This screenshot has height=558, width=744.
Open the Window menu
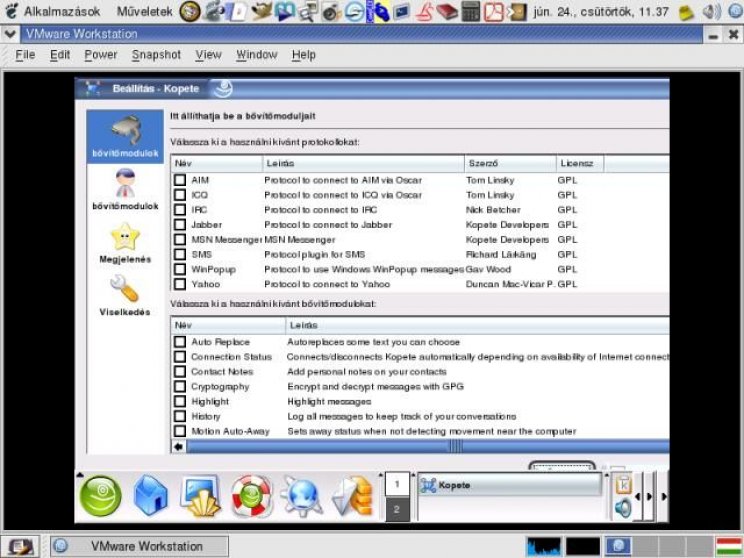(x=257, y=55)
